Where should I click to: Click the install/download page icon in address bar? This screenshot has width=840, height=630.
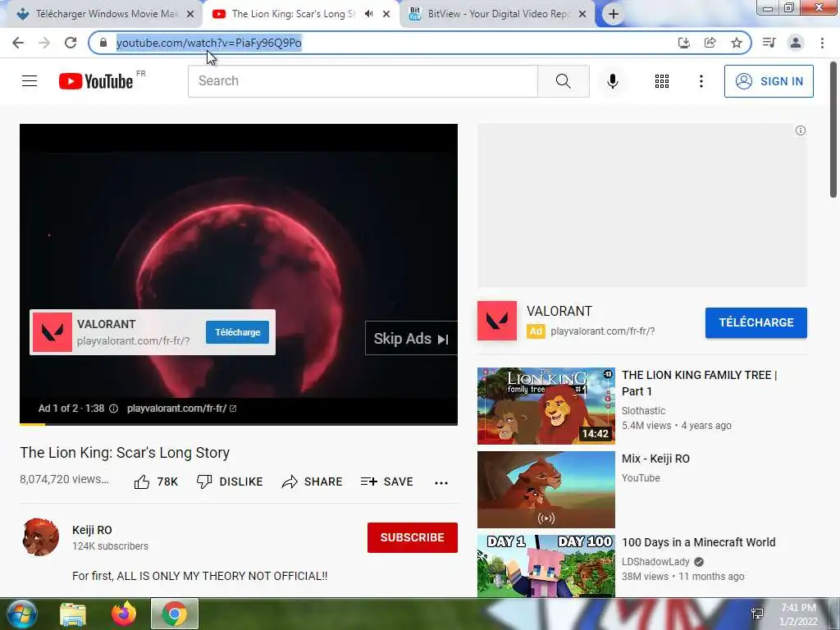click(683, 43)
